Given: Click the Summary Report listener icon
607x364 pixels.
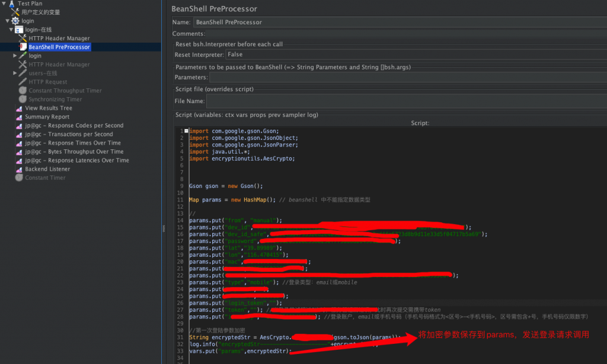Looking at the screenshot, I should tap(19, 117).
